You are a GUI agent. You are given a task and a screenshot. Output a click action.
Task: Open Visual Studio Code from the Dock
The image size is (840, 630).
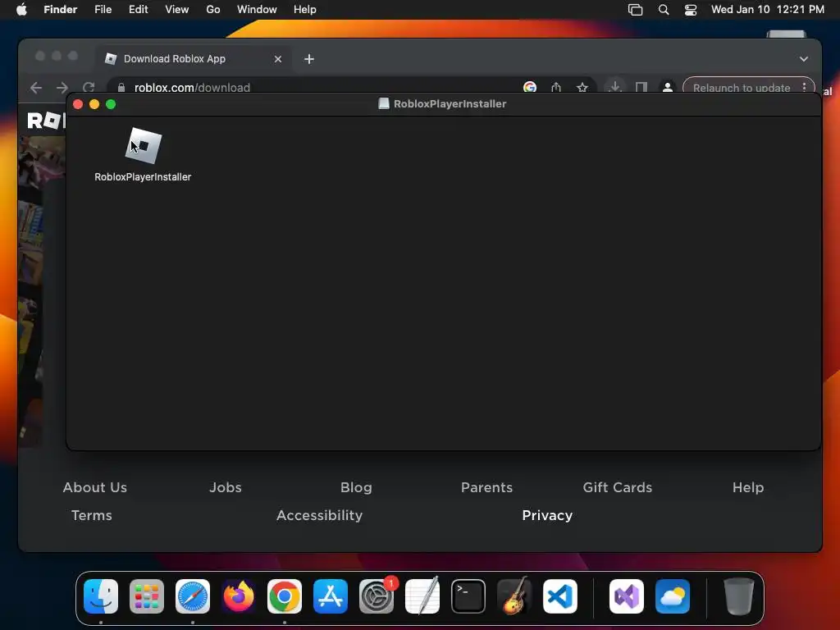pyautogui.click(x=560, y=596)
